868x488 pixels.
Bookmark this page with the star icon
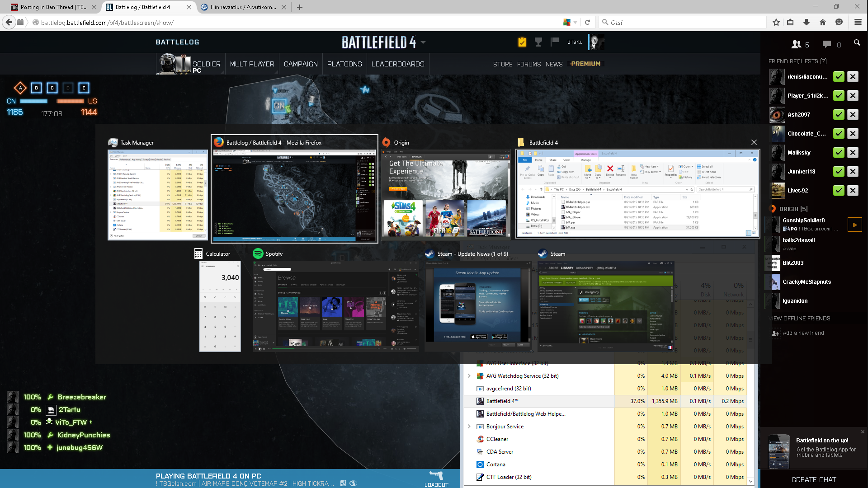coord(776,22)
